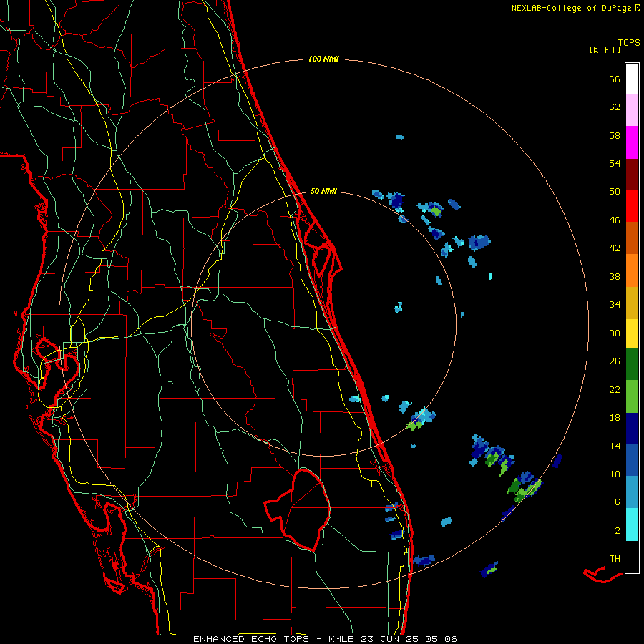The width and height of the screenshot is (644, 644).
Task: Click the 66 value in the legend
Action: [x=615, y=79]
